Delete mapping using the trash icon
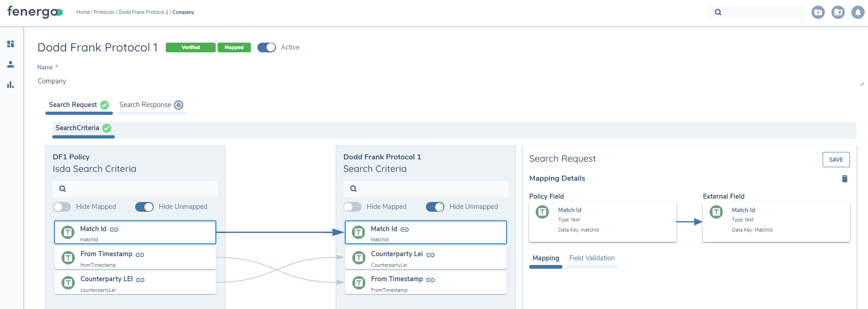Viewport: 868px width, 309px height. pos(844,179)
